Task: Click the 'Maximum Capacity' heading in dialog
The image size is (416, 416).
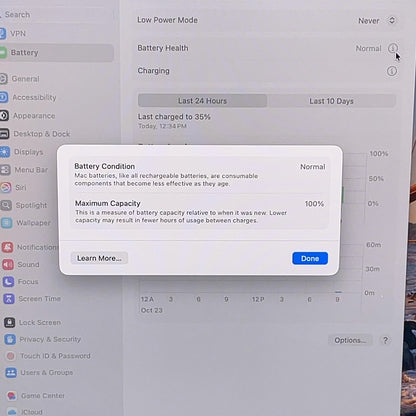Action: coord(108,203)
